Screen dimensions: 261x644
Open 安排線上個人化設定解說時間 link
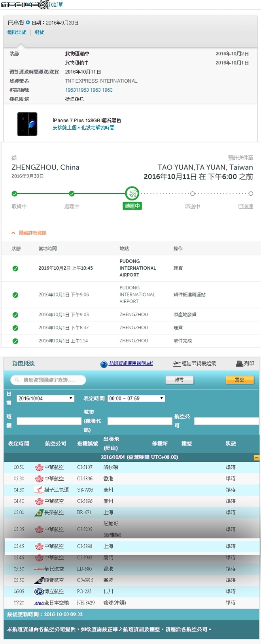point(83,128)
